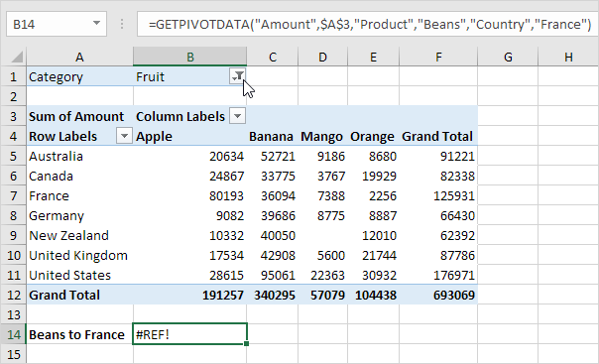Open the Name Box dropdown arrow
Image resolution: width=599 pixels, height=364 pixels.
96,24
